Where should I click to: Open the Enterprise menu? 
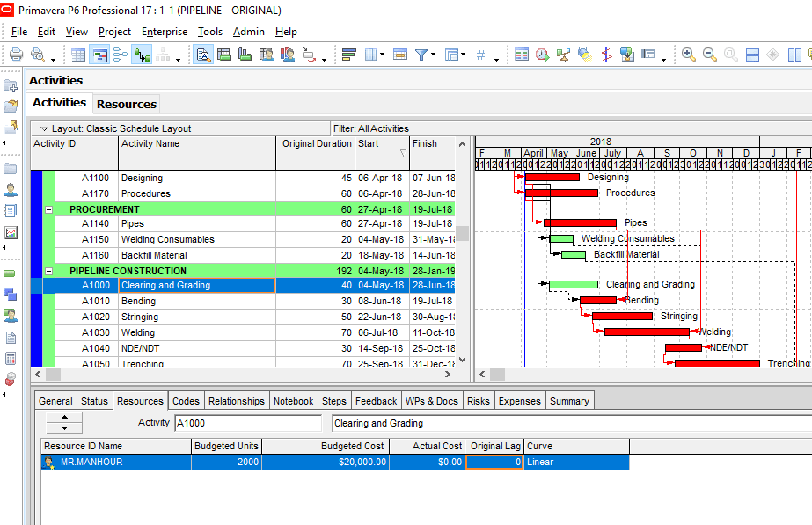165,32
